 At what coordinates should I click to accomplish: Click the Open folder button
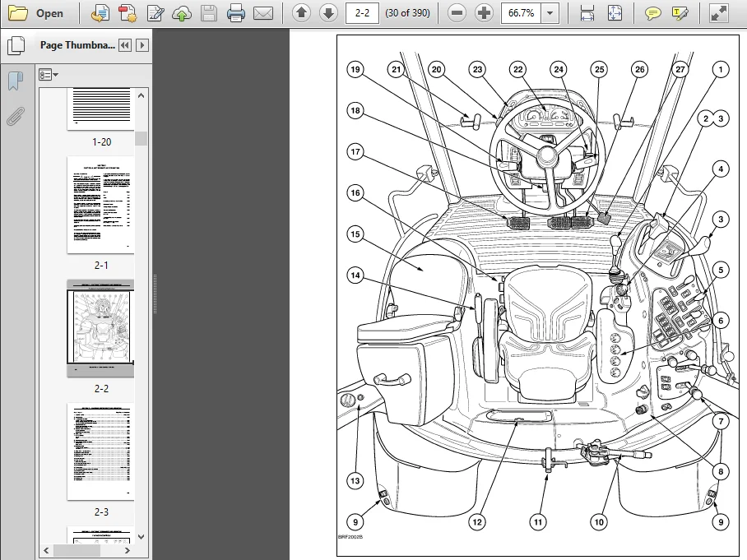(x=35, y=13)
